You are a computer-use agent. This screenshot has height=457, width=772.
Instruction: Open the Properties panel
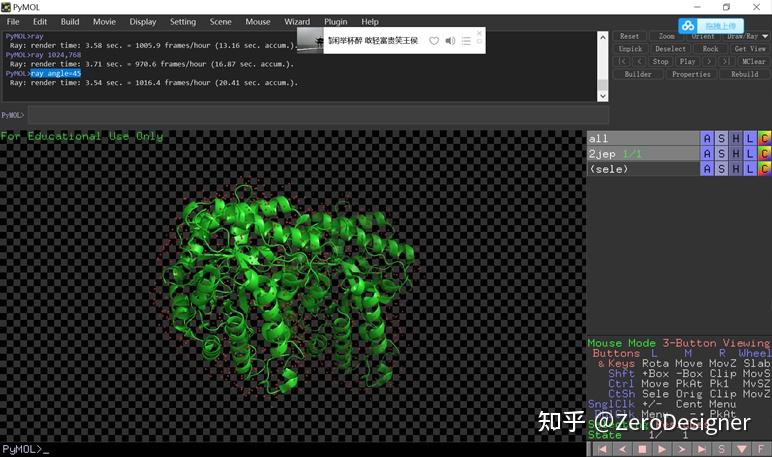[691, 74]
